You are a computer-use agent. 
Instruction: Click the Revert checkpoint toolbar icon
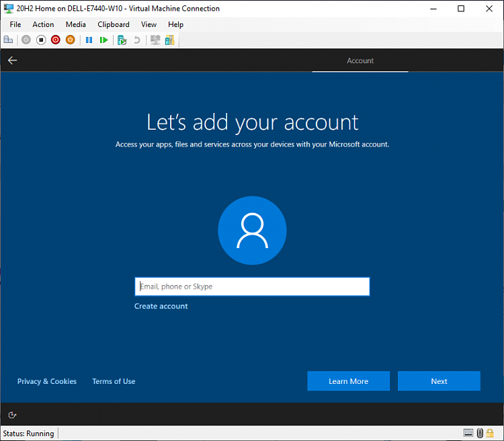[137, 40]
